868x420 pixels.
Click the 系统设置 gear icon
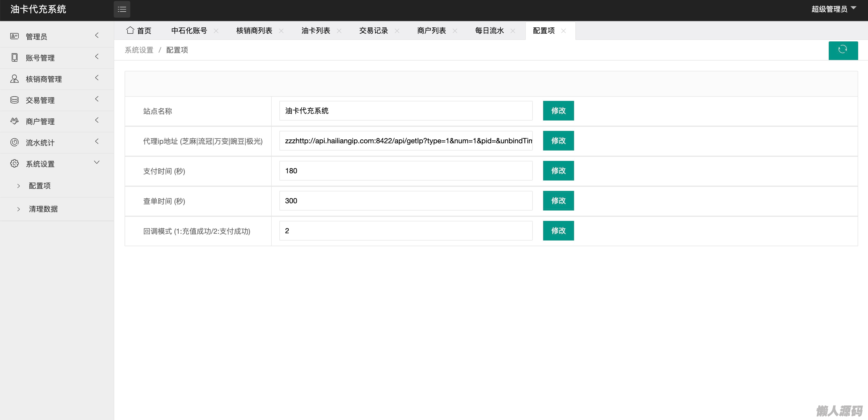[14, 163]
